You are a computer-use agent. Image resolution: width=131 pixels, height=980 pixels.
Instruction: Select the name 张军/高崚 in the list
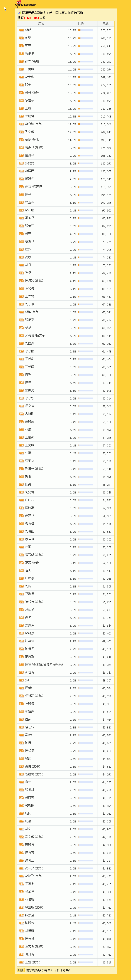coord(32,62)
